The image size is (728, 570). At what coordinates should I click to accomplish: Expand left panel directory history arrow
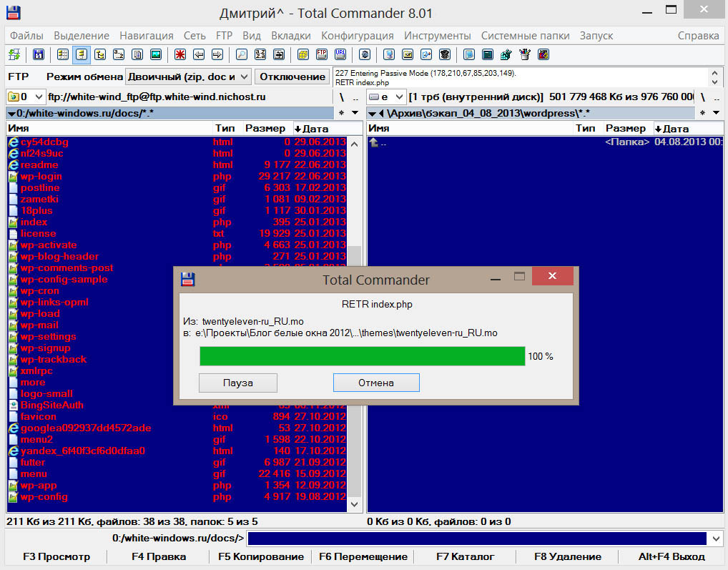point(355,113)
